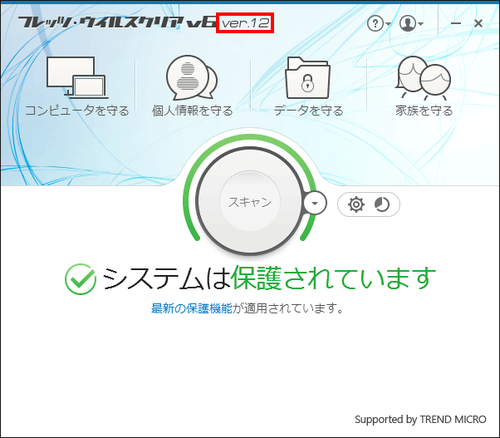Image resolution: width=500 pixels, height=438 pixels.
Task: Click green checkmark protection status icon
Action: 80,279
